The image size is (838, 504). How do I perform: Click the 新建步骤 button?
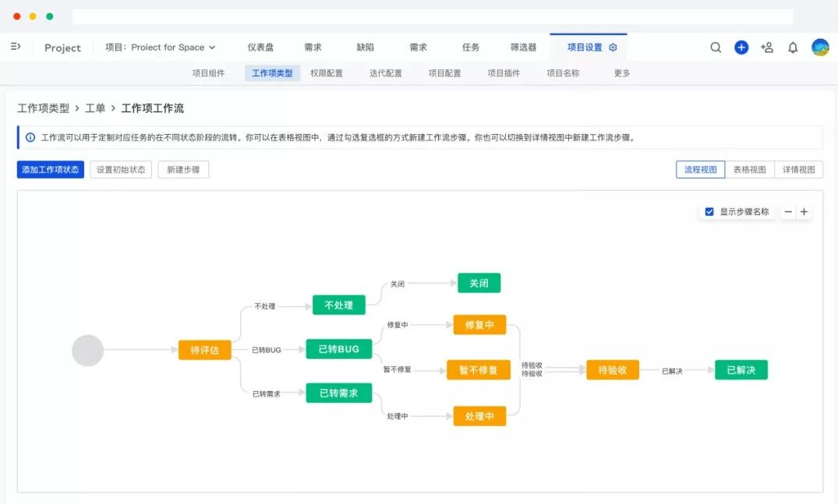[x=183, y=170]
